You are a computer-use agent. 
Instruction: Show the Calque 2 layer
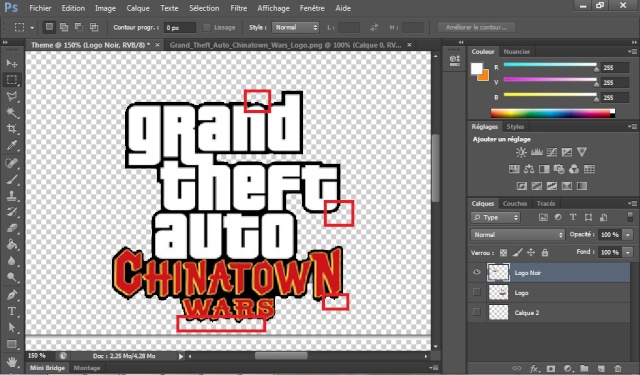coord(476,312)
